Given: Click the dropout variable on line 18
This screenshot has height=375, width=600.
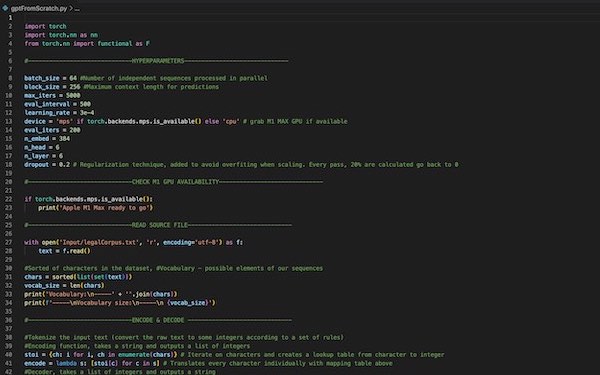Looking at the screenshot, I should tap(36, 165).
